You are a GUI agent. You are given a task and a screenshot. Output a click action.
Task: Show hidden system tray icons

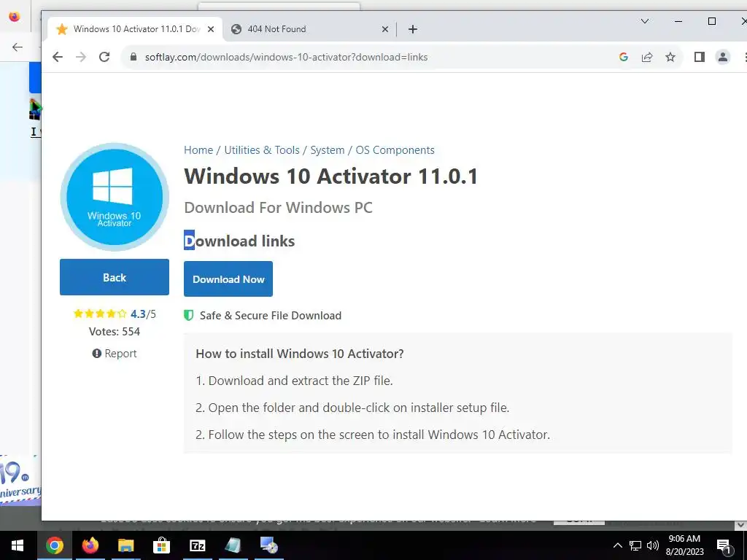click(617, 545)
